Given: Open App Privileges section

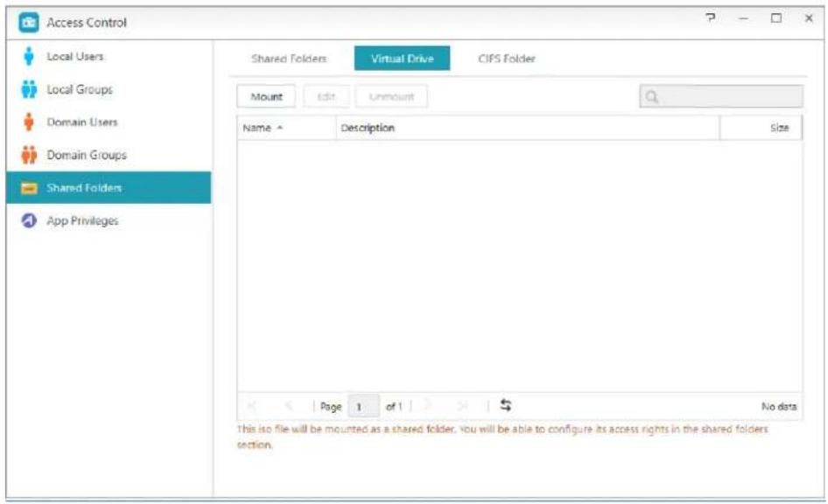Looking at the screenshot, I should (x=109, y=220).
